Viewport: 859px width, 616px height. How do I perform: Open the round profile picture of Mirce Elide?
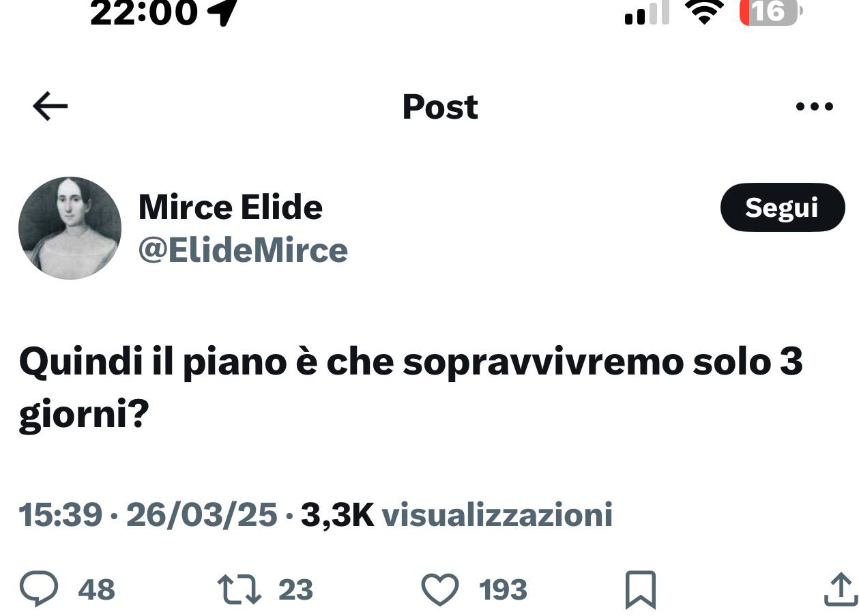[x=70, y=228]
